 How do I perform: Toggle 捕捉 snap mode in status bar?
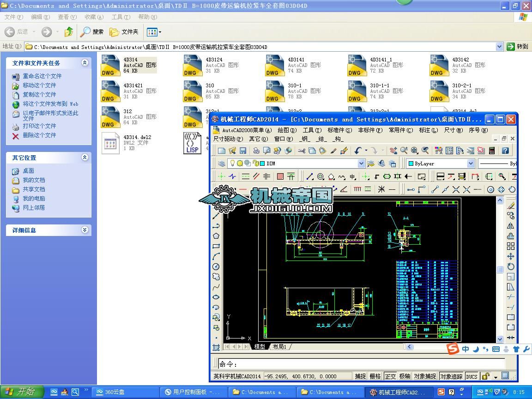[x=360, y=376]
